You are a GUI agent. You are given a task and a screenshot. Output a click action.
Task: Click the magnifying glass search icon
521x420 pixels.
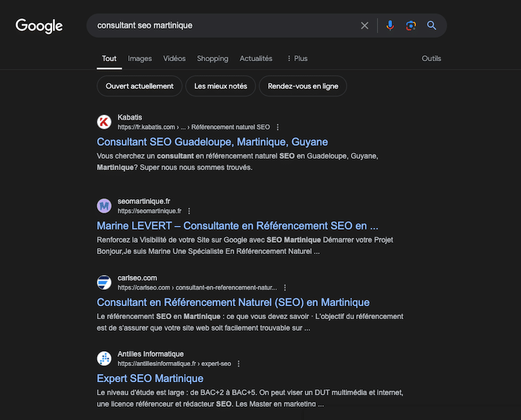pyautogui.click(x=431, y=25)
